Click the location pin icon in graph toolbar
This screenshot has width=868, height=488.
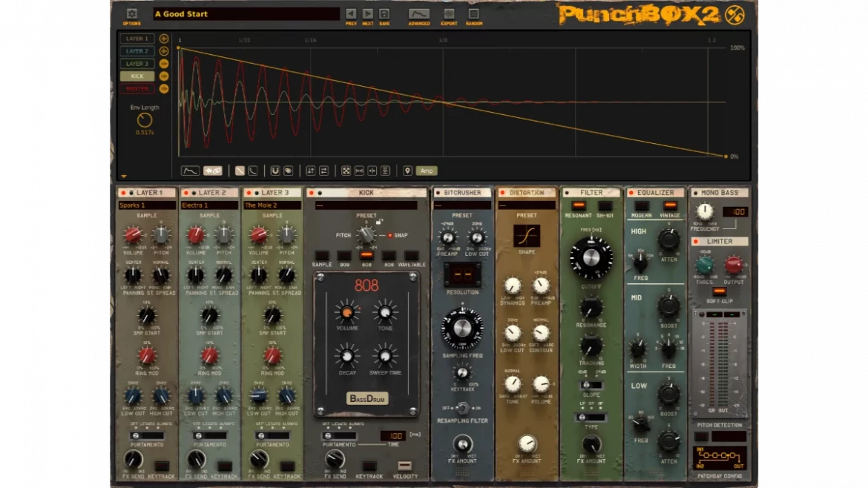[407, 171]
